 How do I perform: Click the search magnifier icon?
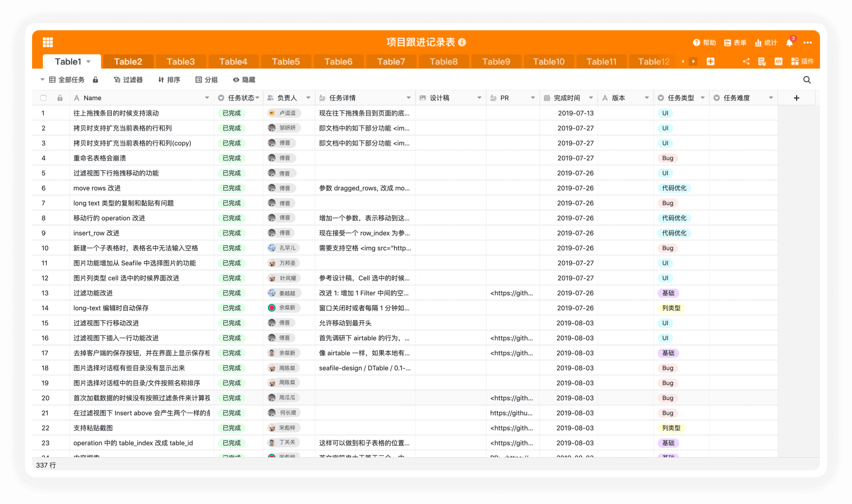tap(807, 80)
